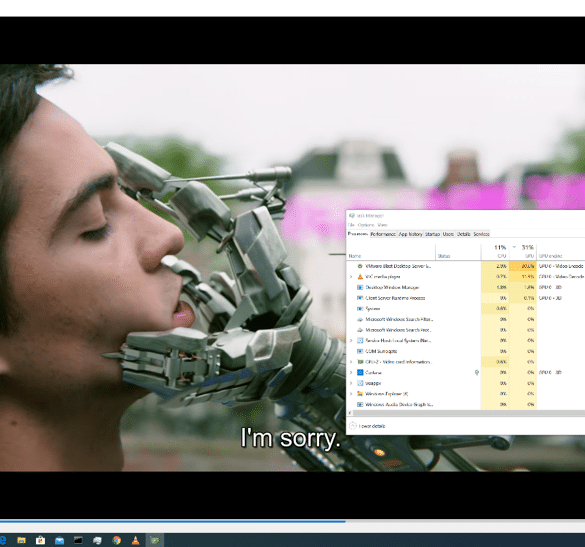Click GPU 0 - Video Decode cell
The image size is (585, 547).
561,276
